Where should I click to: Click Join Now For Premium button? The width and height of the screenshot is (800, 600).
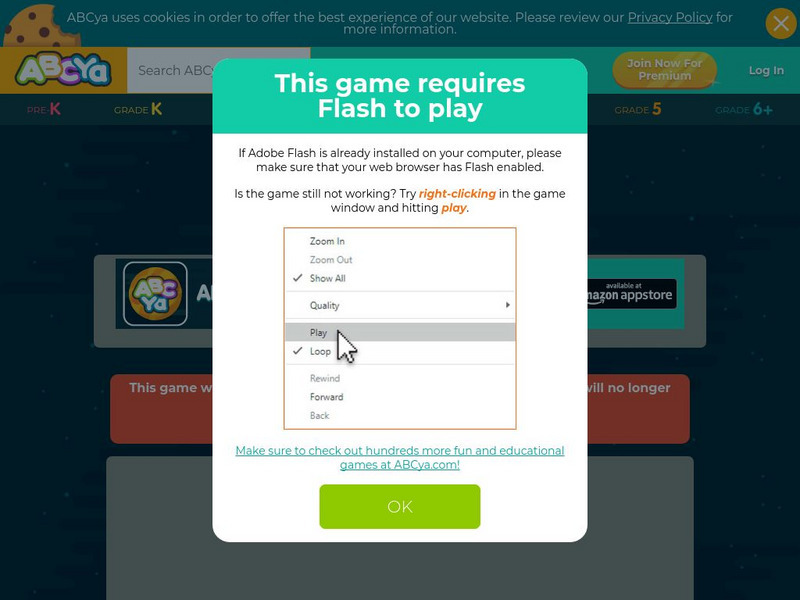[664, 69]
